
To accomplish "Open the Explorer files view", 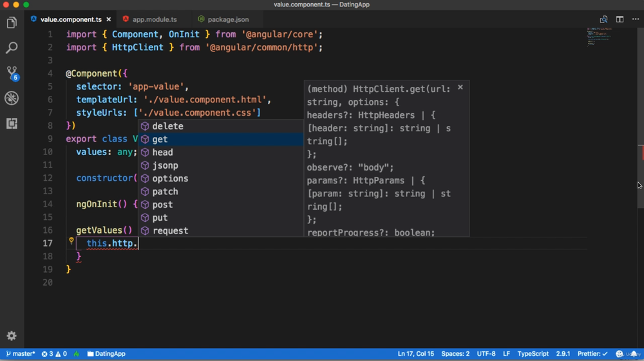I will pyautogui.click(x=12, y=23).
